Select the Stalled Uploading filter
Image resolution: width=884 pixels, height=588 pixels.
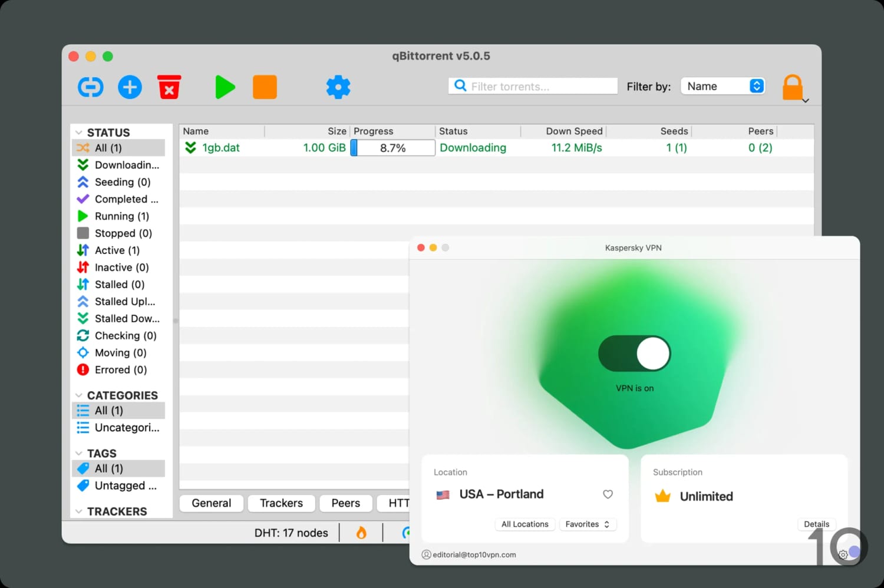coord(118,302)
